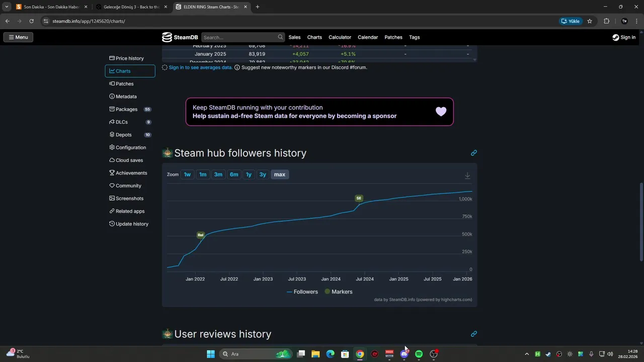Screen dimensions: 644x362
Task: Open the becoming a sponsor banner text
Action: coord(294,116)
